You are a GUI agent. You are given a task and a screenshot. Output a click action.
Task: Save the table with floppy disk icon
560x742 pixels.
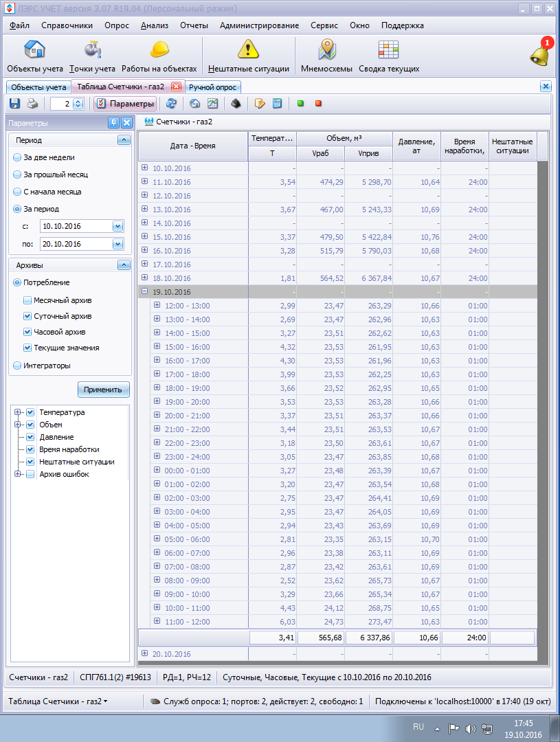14,103
